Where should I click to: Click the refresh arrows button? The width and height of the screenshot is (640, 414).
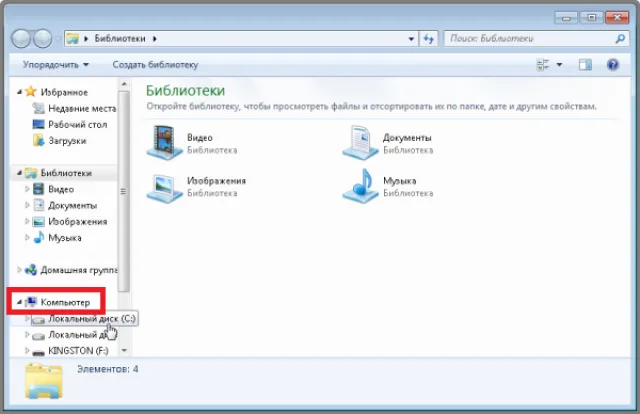click(x=428, y=39)
